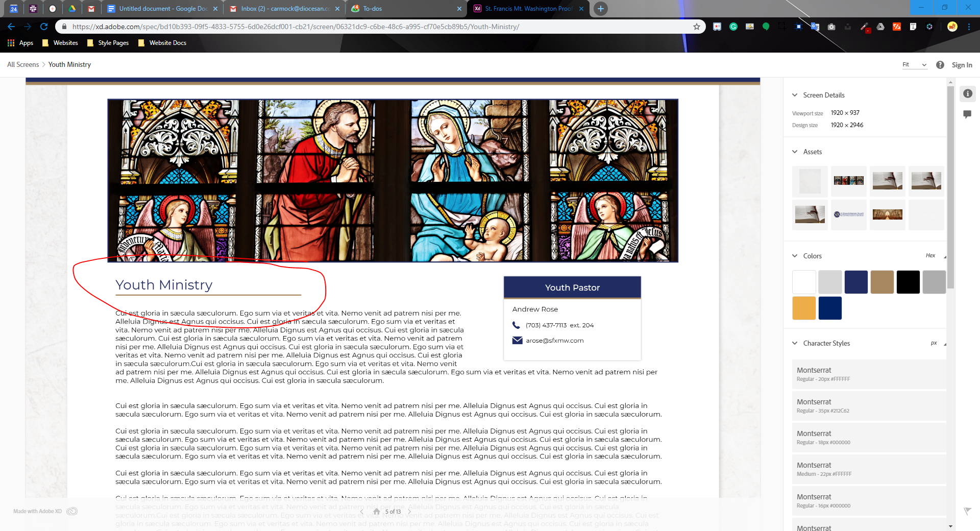Collapse the Screen Details section
The height and width of the screenshot is (531, 980).
click(795, 95)
